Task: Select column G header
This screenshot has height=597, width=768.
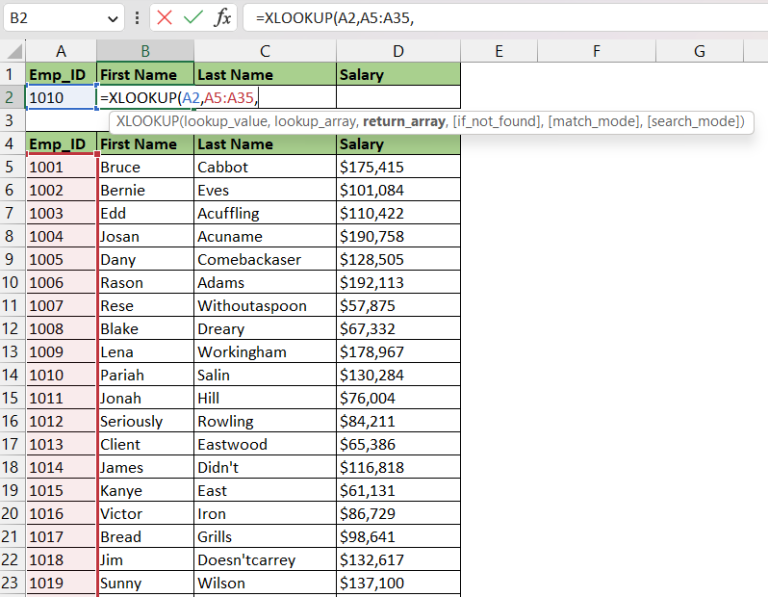Action: click(699, 51)
